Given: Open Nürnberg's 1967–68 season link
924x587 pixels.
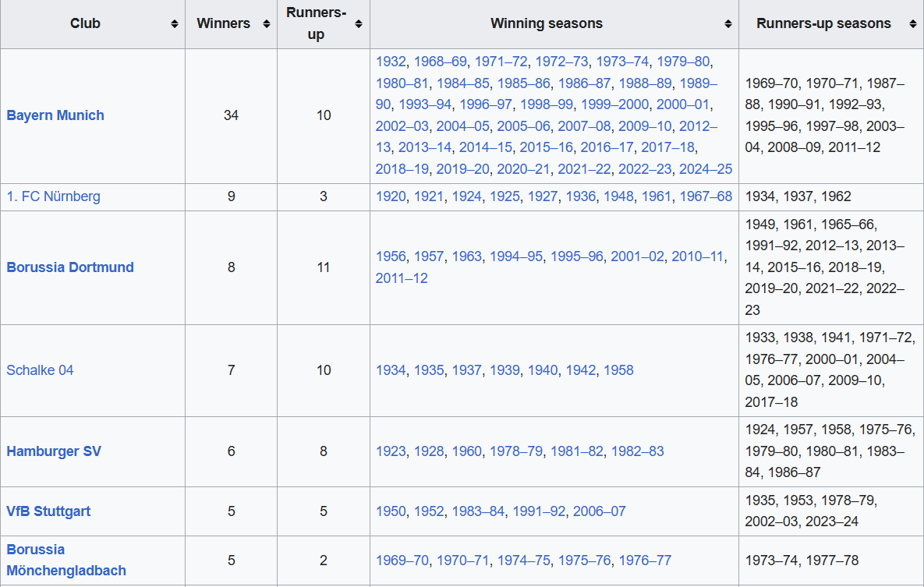Looking at the screenshot, I should coord(706,196).
